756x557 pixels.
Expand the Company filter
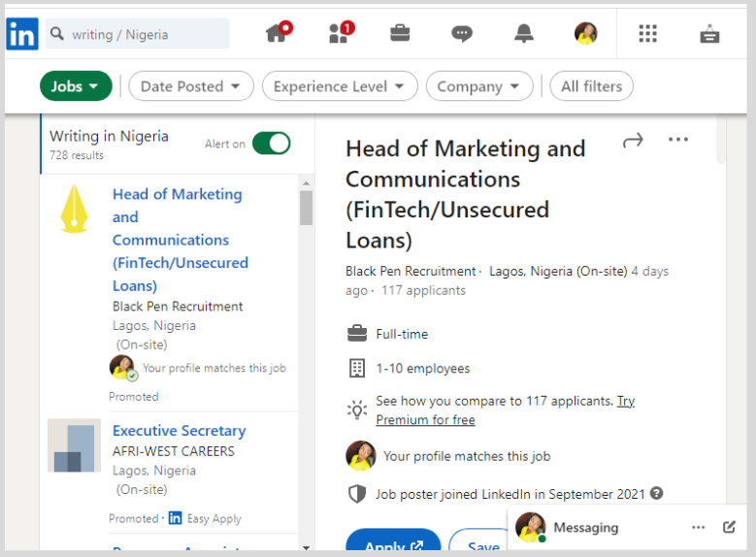pos(479,86)
